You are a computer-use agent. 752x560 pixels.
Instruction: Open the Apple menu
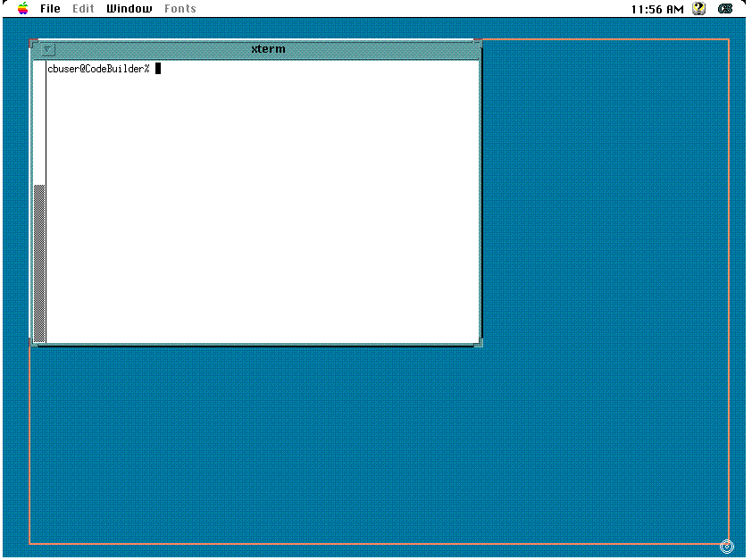[x=22, y=9]
